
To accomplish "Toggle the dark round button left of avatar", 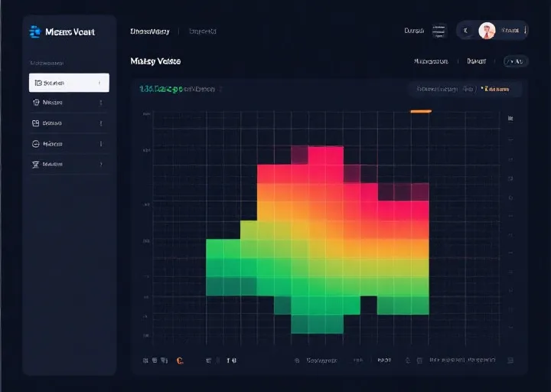I will (x=466, y=31).
